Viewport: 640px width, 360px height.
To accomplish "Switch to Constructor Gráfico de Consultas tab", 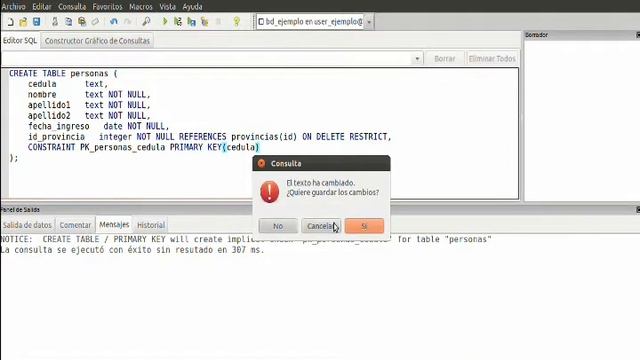I will point(97,41).
